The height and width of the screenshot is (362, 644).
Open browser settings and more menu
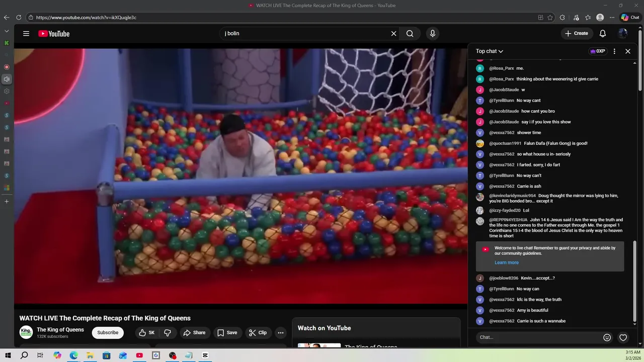pyautogui.click(x=612, y=18)
